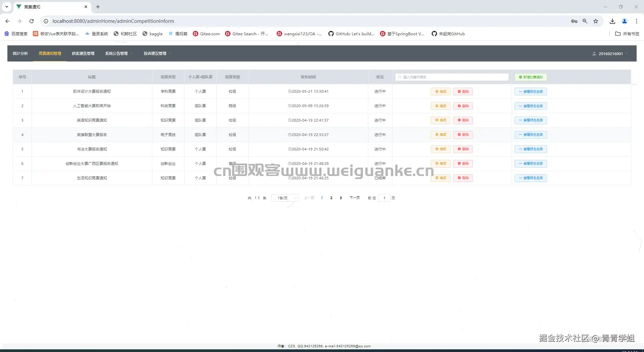Delete the 英语知识竞赛通知 row
The height and width of the screenshot is (352, 644).
(x=463, y=120)
